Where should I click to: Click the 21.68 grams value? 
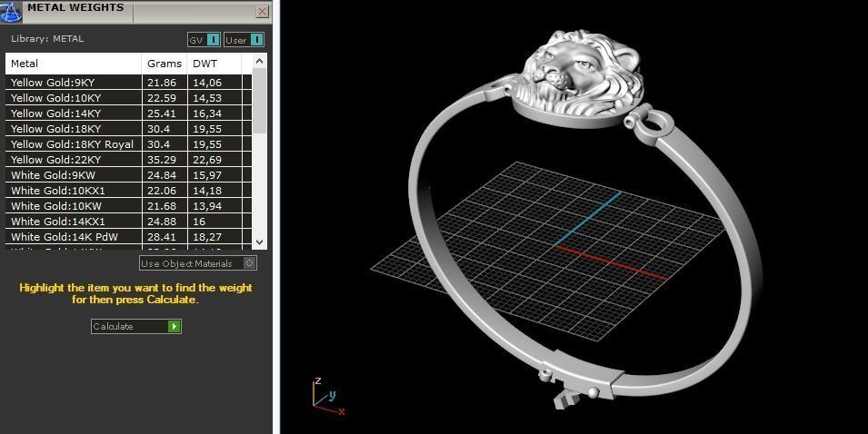pyautogui.click(x=161, y=206)
